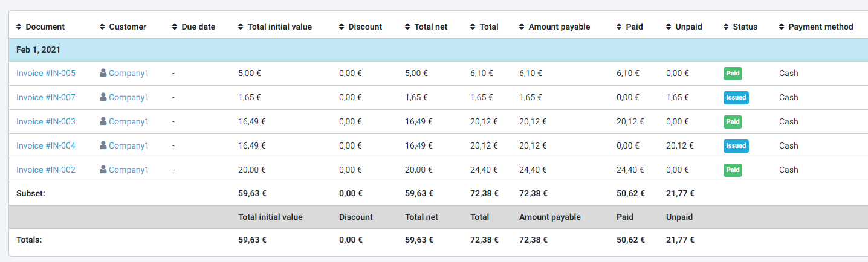Click sort icon next to Due date
The height and width of the screenshot is (262, 868).
[175, 27]
